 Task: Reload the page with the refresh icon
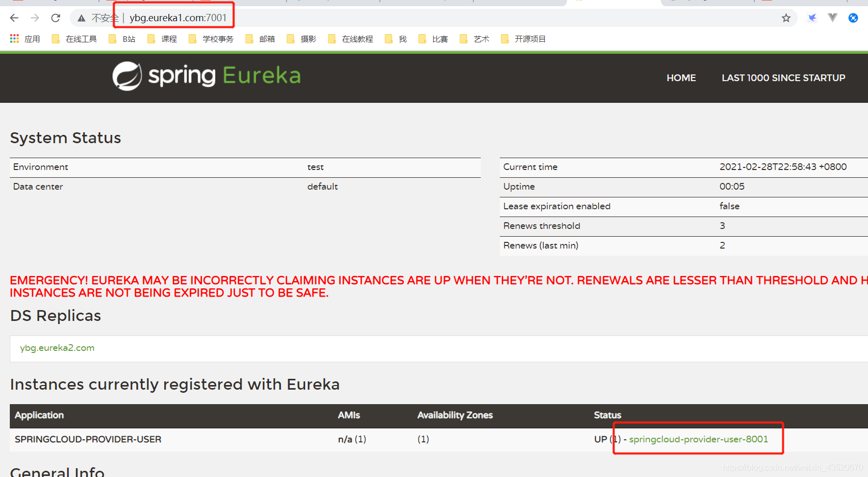(56, 18)
